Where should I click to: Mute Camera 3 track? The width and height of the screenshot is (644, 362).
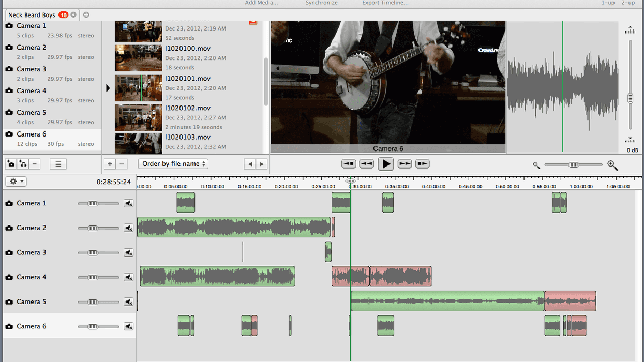[128, 253]
